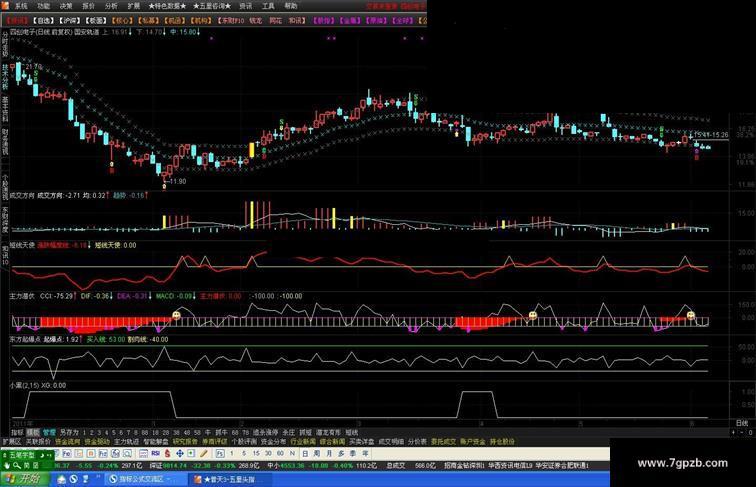Click the 11.90 low price label
The height and width of the screenshot is (487, 756).
click(x=177, y=181)
